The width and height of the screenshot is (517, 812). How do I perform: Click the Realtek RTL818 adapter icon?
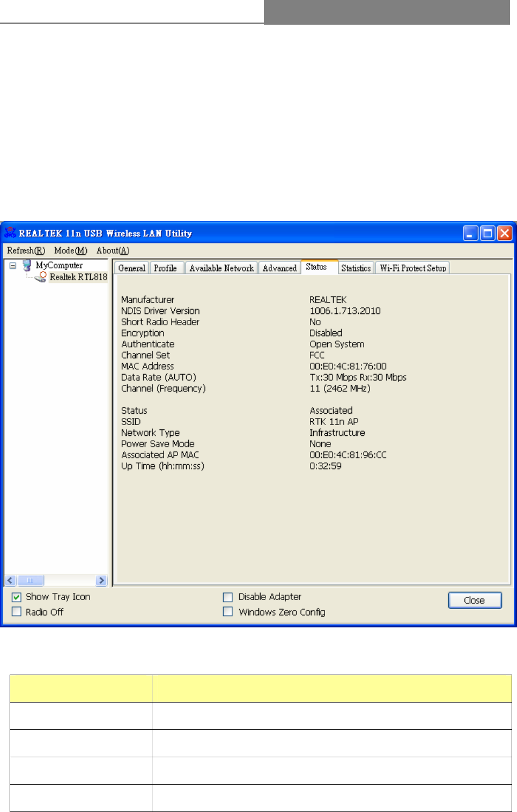click(41, 277)
